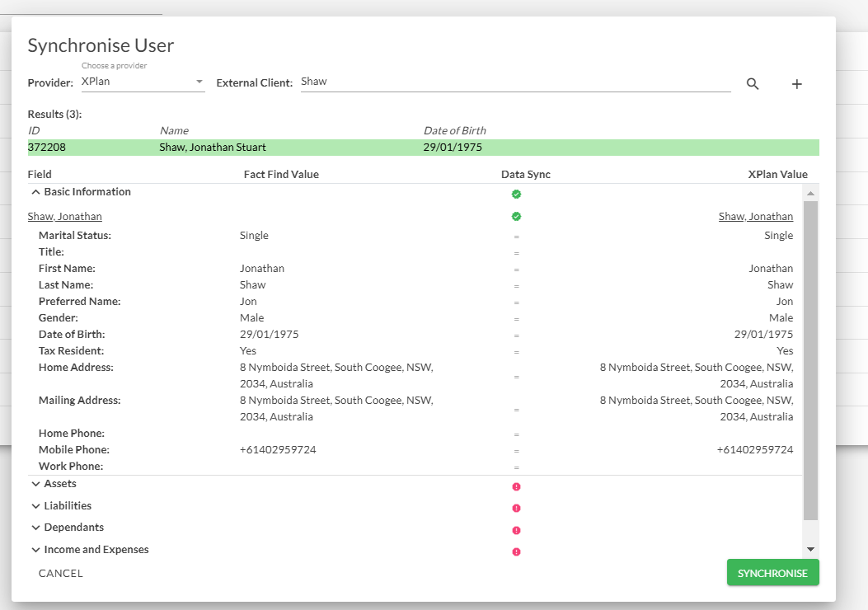Click the Date of Birth equals sync indicator
868x610 pixels.
point(516,335)
